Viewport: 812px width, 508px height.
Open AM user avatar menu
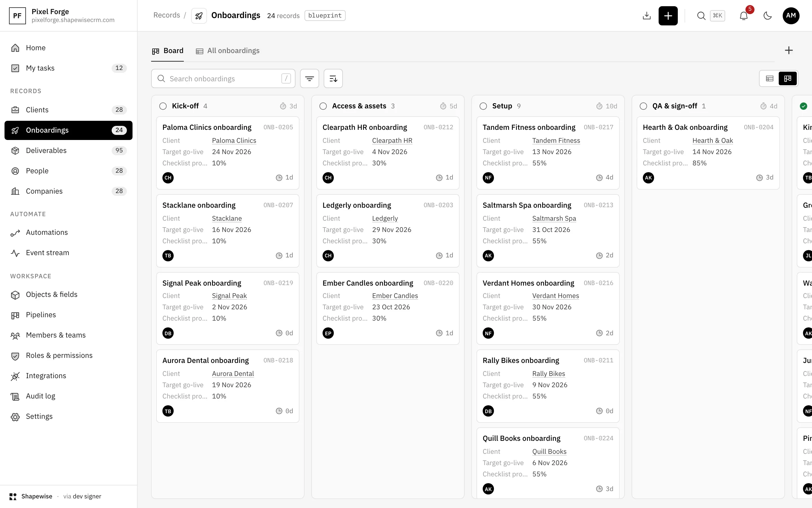tap(791, 16)
